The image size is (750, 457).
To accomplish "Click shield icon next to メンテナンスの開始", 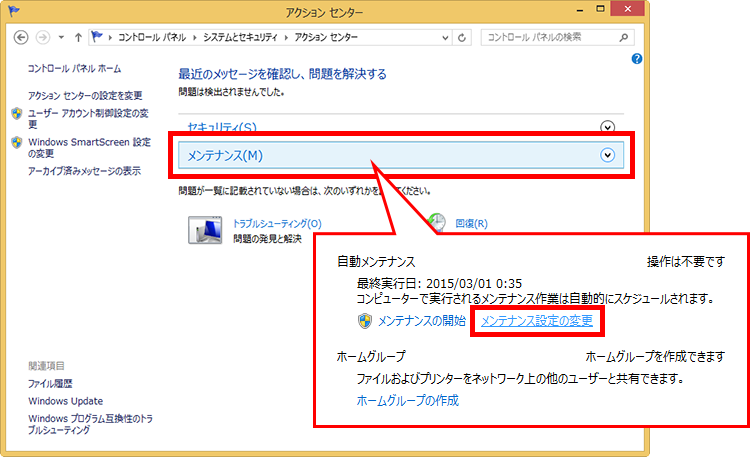I will point(364,321).
